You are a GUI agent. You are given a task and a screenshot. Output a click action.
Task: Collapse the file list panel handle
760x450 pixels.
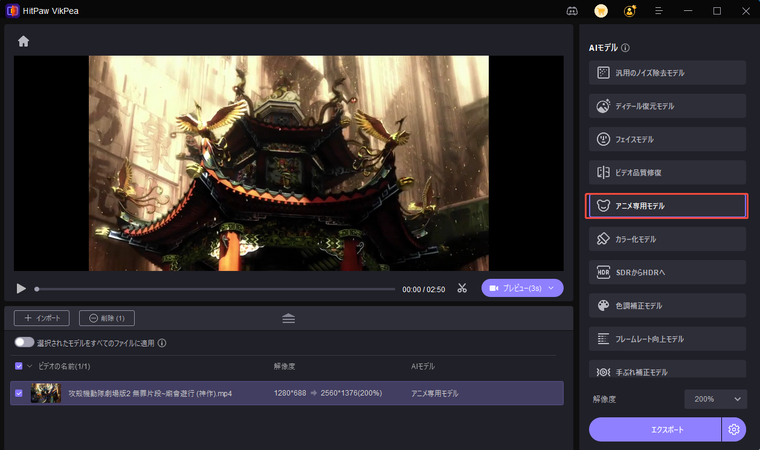[288, 318]
